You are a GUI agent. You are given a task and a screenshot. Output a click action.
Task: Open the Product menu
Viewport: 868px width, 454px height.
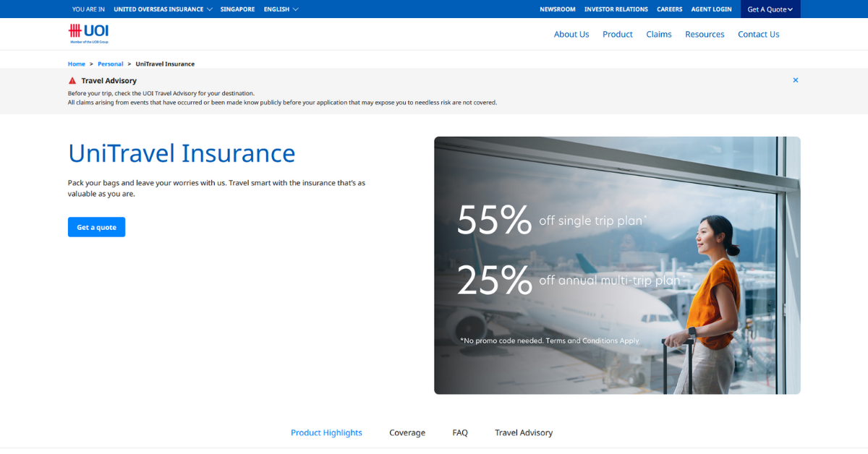click(618, 34)
